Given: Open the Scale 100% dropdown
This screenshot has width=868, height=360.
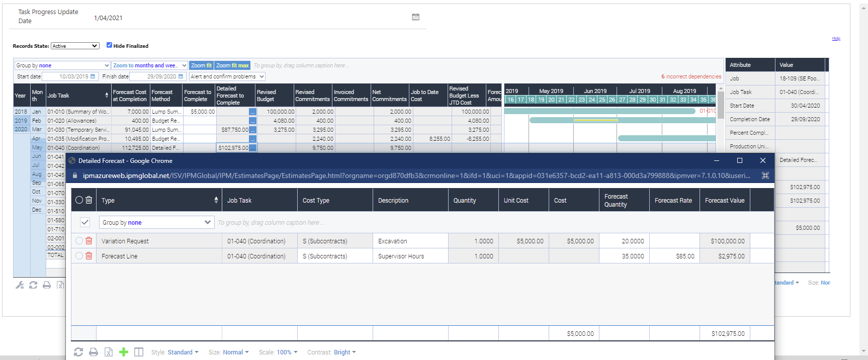Looking at the screenshot, I should click(x=287, y=352).
